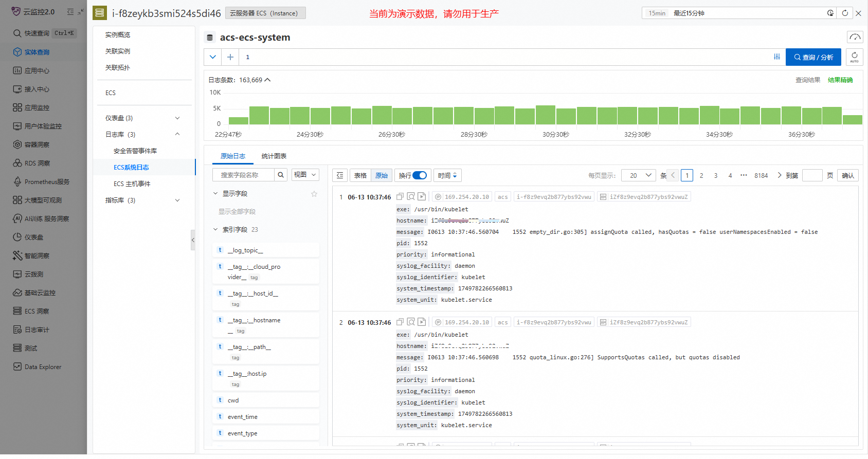Click the 日志审计 sidebar icon

point(17,329)
